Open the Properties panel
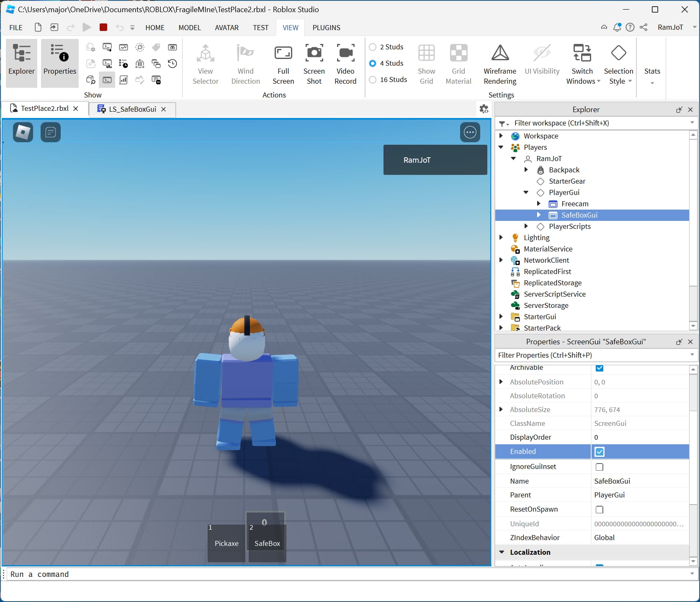Screen dimensions: 700x602 [x=59, y=63]
